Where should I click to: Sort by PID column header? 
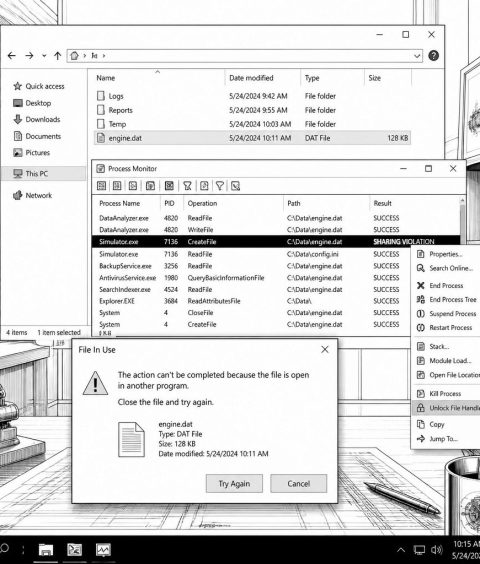coord(169,203)
